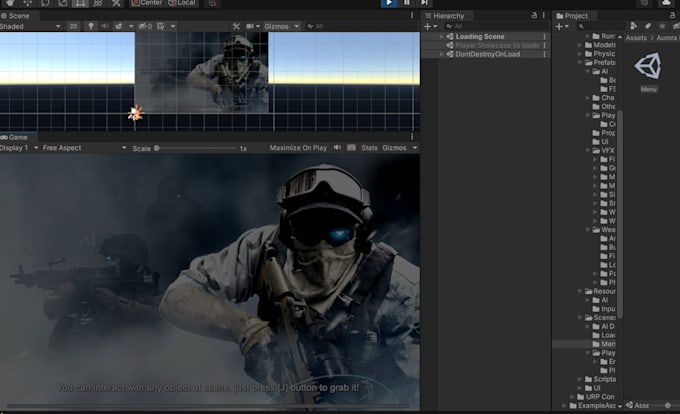
Task: Open the Display 1 dropdown
Action: (19, 148)
